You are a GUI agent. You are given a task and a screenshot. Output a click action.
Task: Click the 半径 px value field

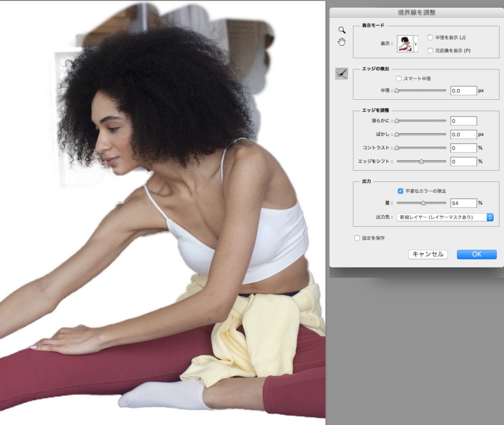[464, 91]
